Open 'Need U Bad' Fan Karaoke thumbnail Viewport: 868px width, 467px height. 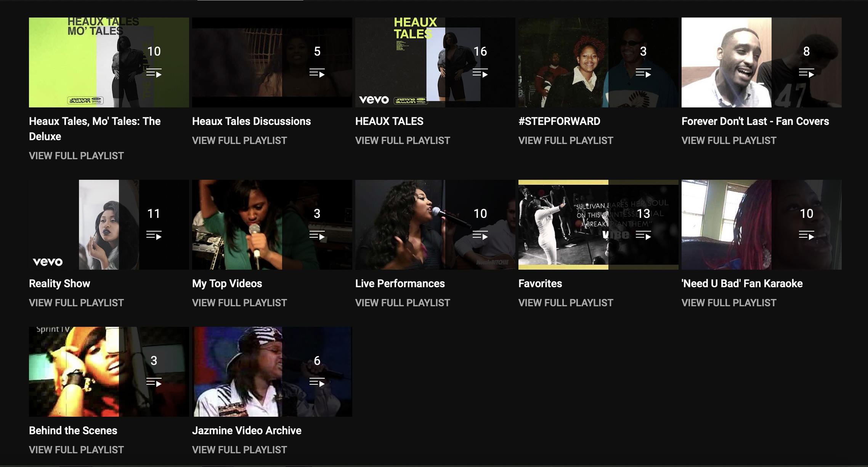pos(762,225)
